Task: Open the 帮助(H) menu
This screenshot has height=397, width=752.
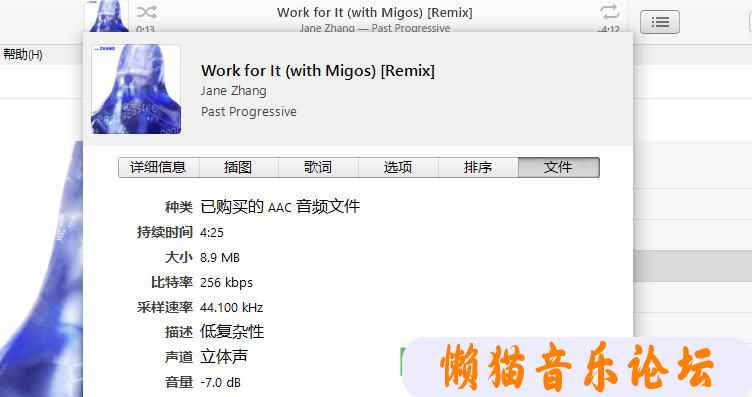Action: tap(23, 55)
